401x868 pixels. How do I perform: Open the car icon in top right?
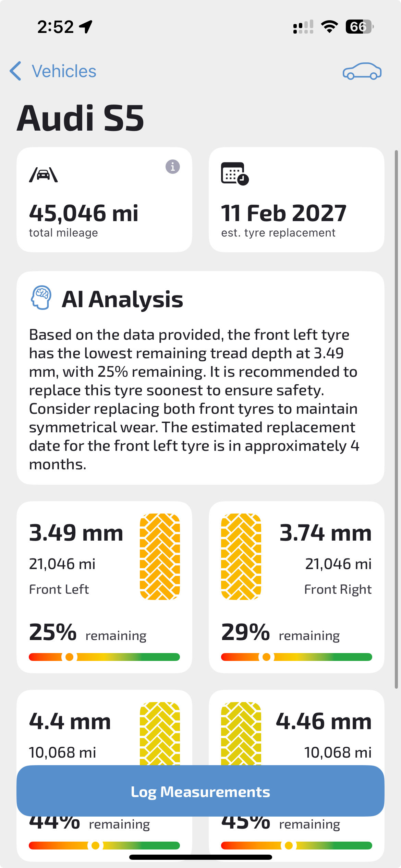[362, 71]
